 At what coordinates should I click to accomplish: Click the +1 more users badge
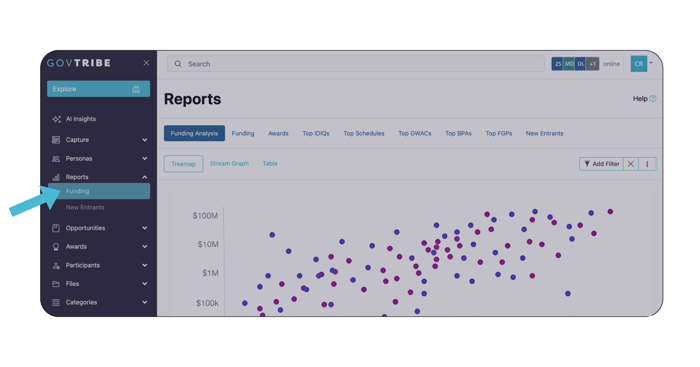[592, 64]
